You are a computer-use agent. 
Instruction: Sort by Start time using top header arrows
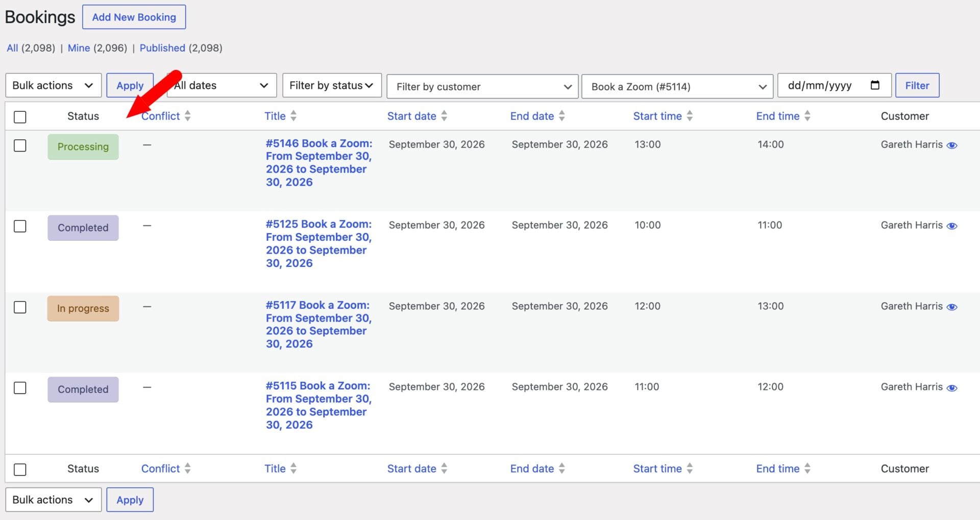pyautogui.click(x=690, y=116)
